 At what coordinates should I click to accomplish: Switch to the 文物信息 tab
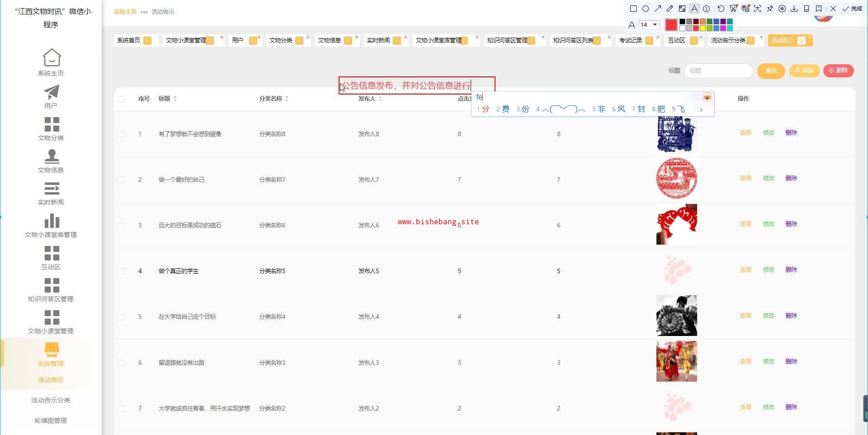click(x=330, y=40)
